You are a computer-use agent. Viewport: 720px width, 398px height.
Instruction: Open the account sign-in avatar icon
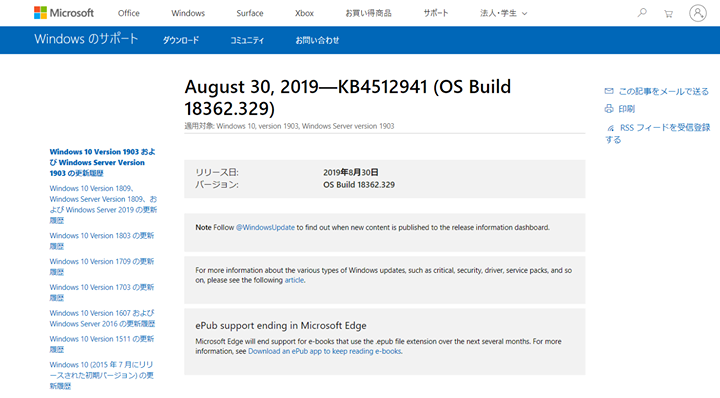698,13
